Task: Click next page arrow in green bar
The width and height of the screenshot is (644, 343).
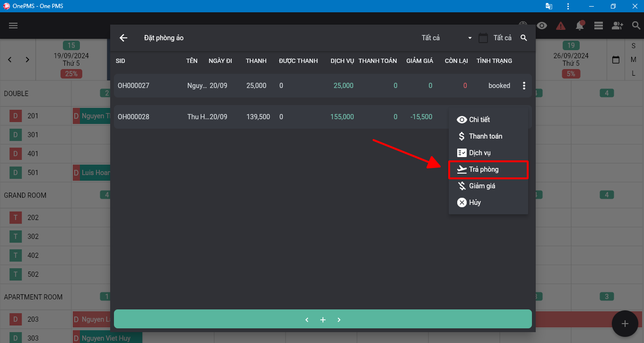Action: click(339, 320)
